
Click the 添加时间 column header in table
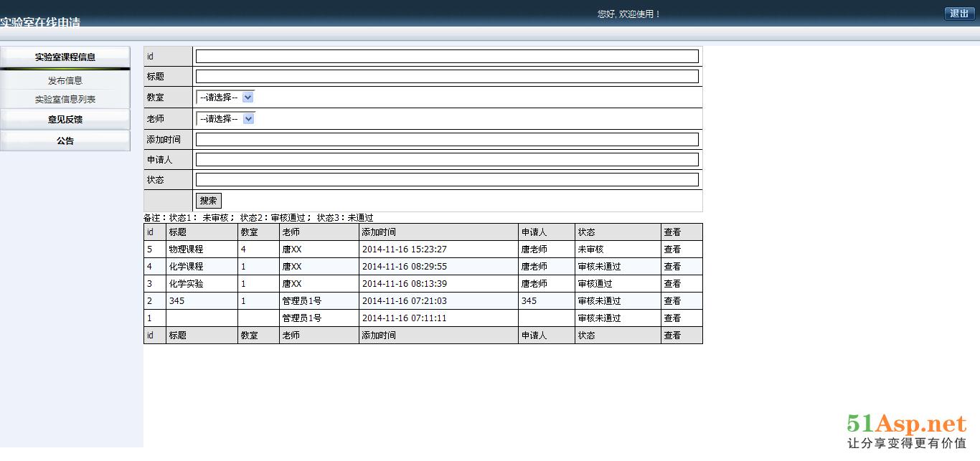[379, 232]
